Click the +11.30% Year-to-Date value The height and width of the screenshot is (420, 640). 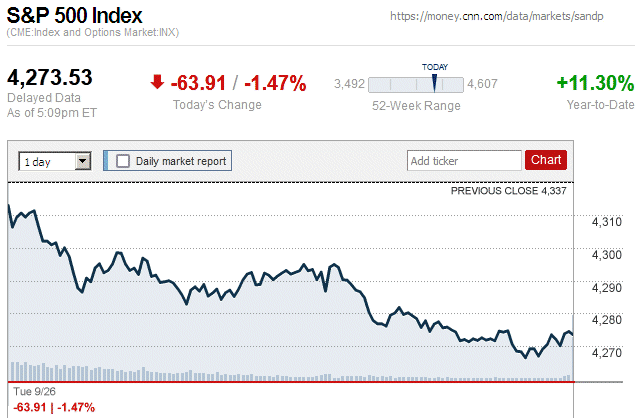click(595, 83)
